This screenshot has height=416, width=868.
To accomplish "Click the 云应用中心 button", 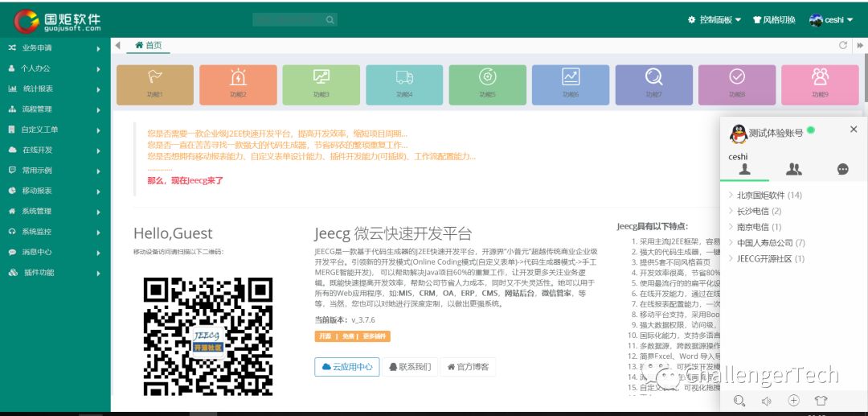I will pos(347,367).
